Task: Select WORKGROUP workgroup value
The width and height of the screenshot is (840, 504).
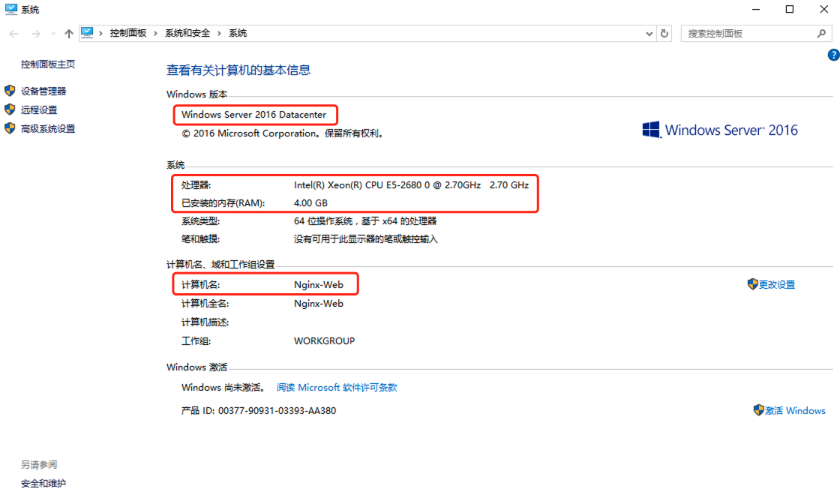Action: point(324,340)
